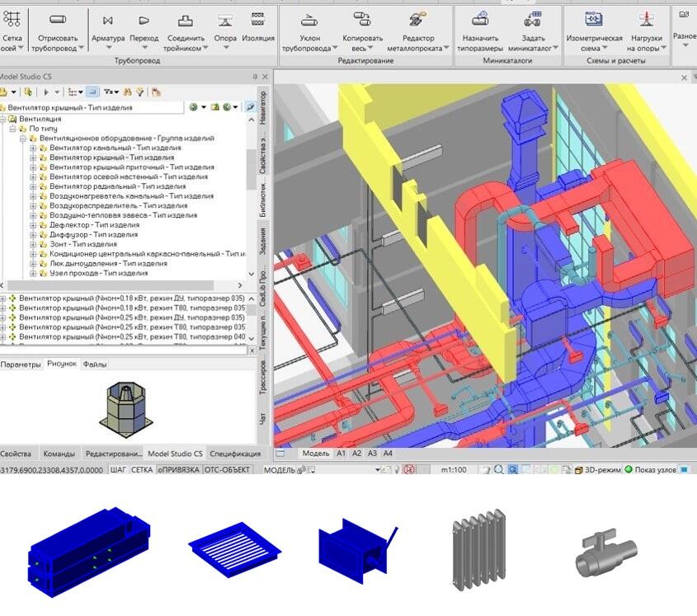Click the Отрисовать трубопровод tool
The width and height of the screenshot is (697, 616).
click(x=58, y=30)
